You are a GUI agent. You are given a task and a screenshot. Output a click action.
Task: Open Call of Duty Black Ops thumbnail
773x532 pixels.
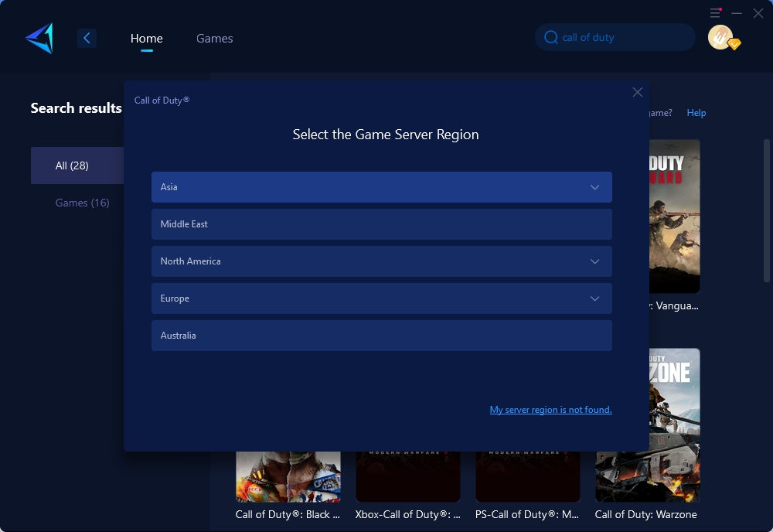pos(288,476)
